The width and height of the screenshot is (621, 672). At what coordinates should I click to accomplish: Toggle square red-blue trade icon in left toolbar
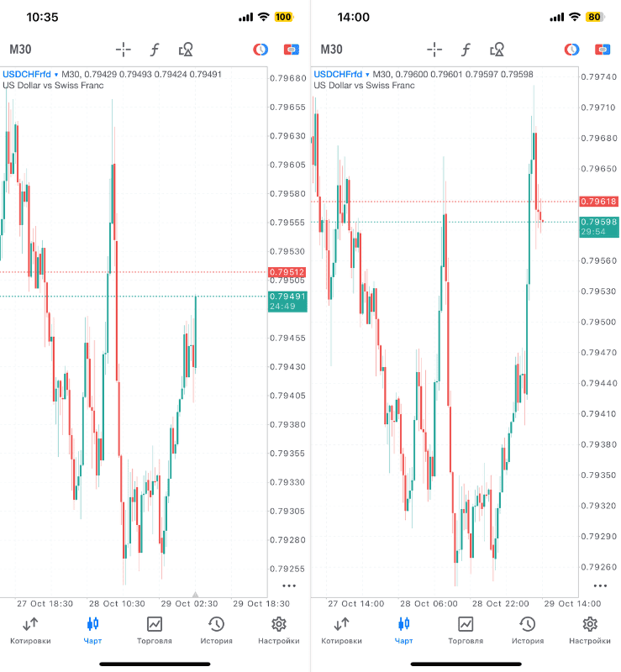tap(292, 50)
